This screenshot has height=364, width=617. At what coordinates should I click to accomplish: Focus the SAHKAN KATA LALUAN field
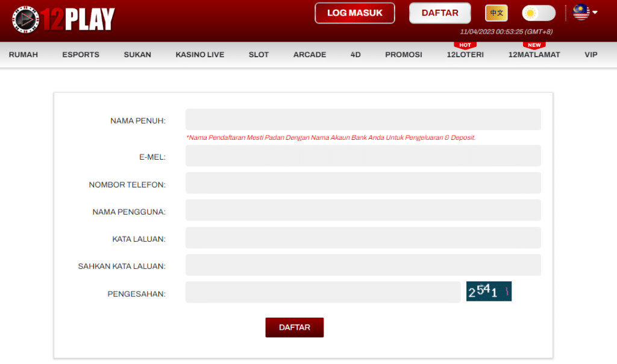point(363,265)
